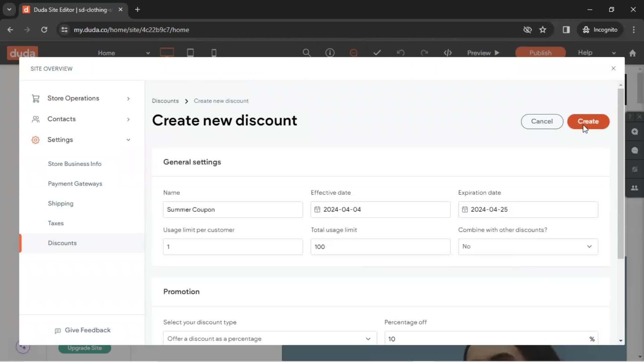This screenshot has width=644, height=362.
Task: Click the Create discount button
Action: 588,121
